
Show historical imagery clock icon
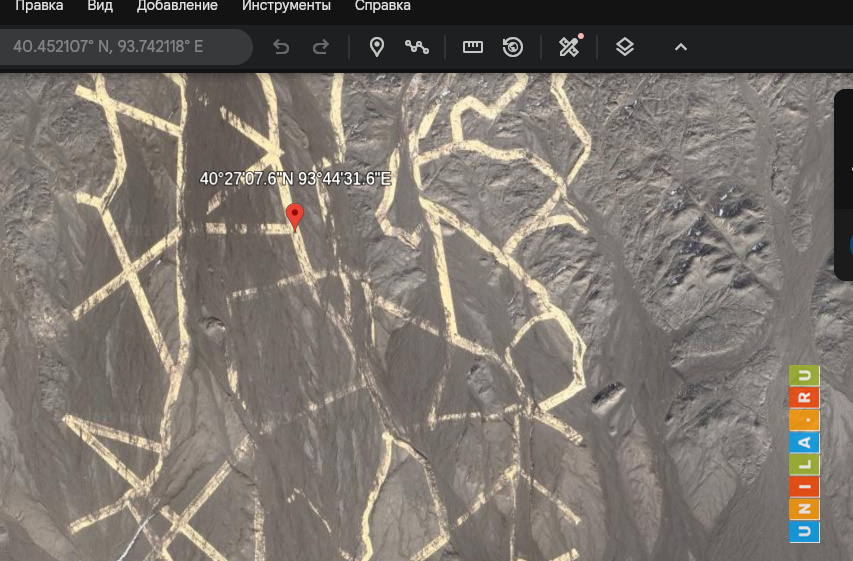(x=513, y=47)
